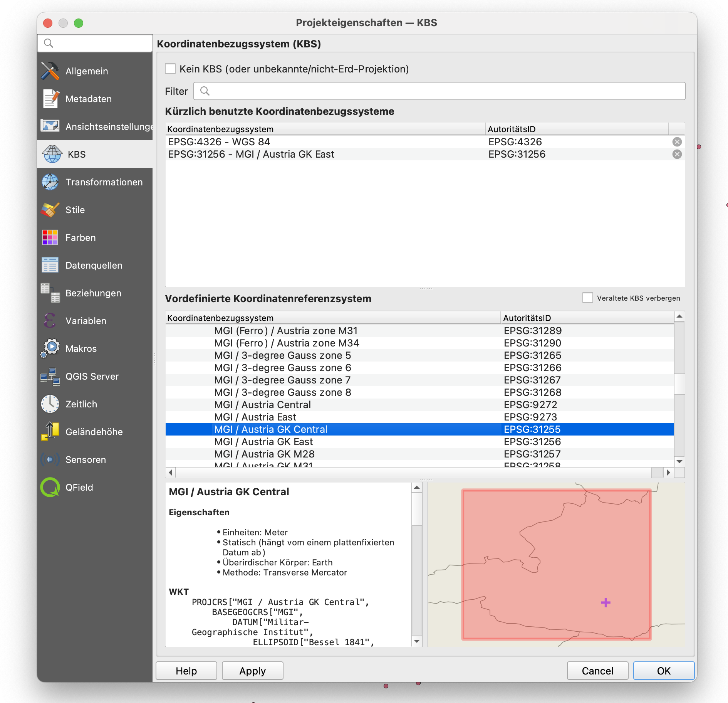Click the Cancel button
The image size is (728, 703).
[x=597, y=671]
